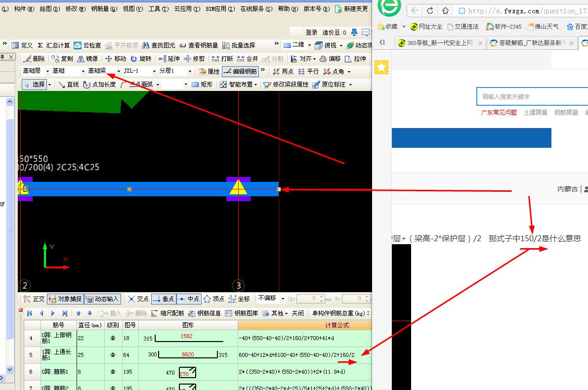588x390 pixels.
Task: Open 土建算量 link in browser
Action: (x=536, y=113)
